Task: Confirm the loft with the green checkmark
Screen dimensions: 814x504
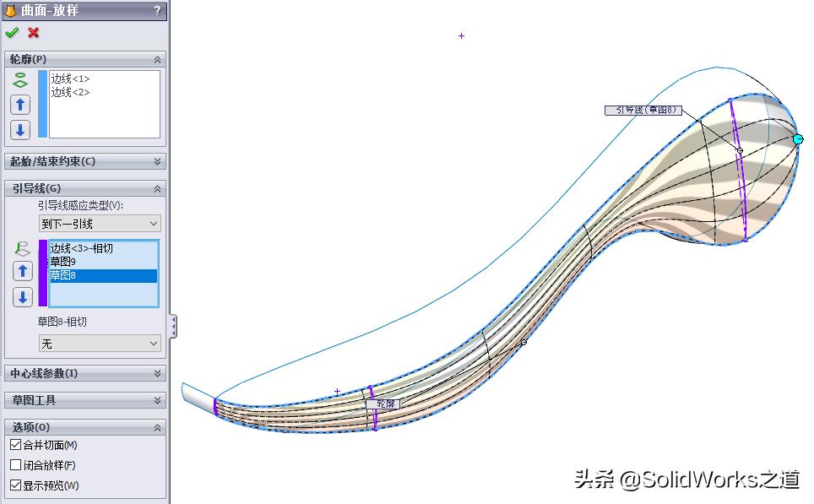Action: tap(12, 33)
